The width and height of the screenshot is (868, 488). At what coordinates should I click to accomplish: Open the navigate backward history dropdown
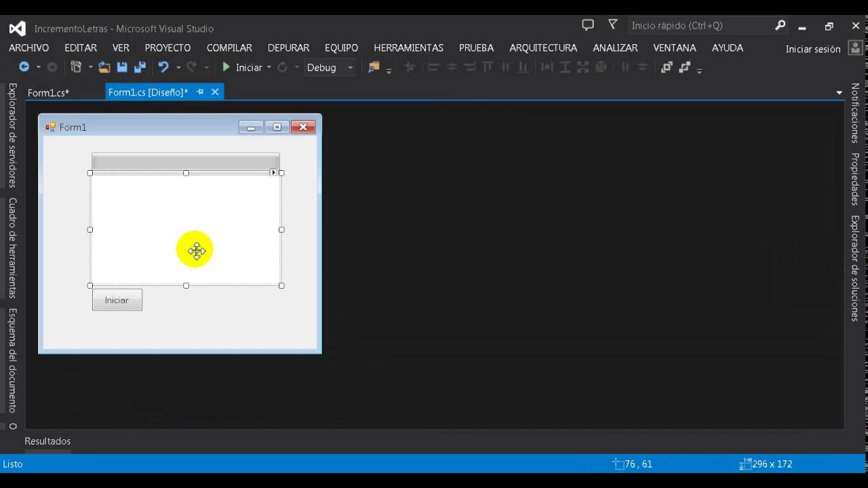click(38, 67)
